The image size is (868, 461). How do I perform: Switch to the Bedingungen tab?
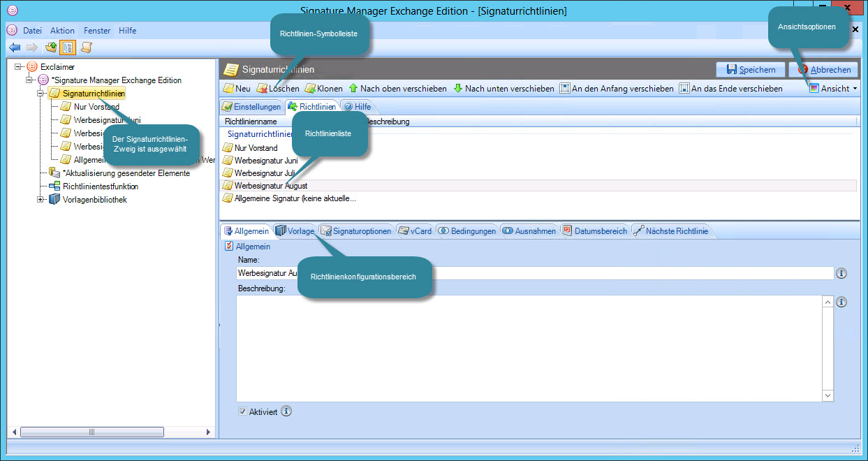(x=467, y=231)
